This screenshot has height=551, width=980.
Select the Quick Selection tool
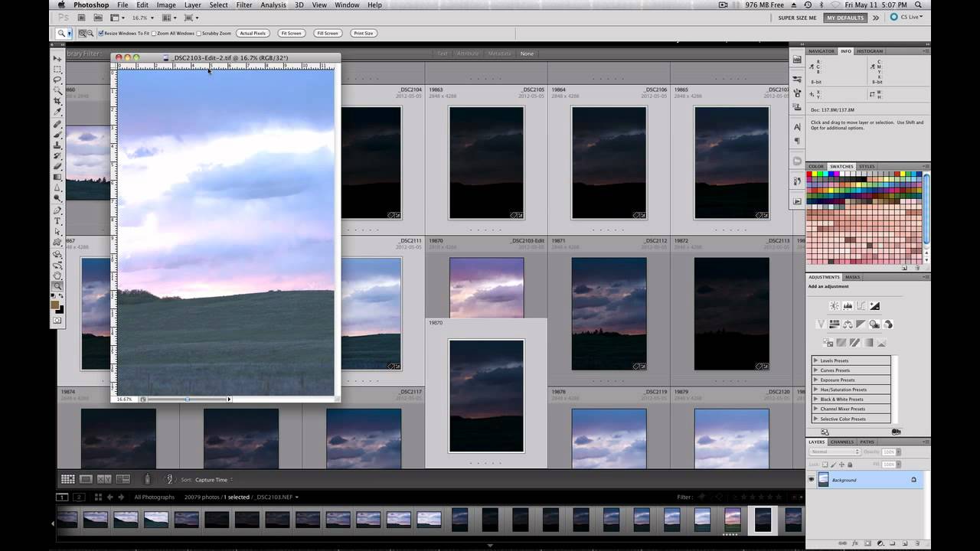[57, 90]
